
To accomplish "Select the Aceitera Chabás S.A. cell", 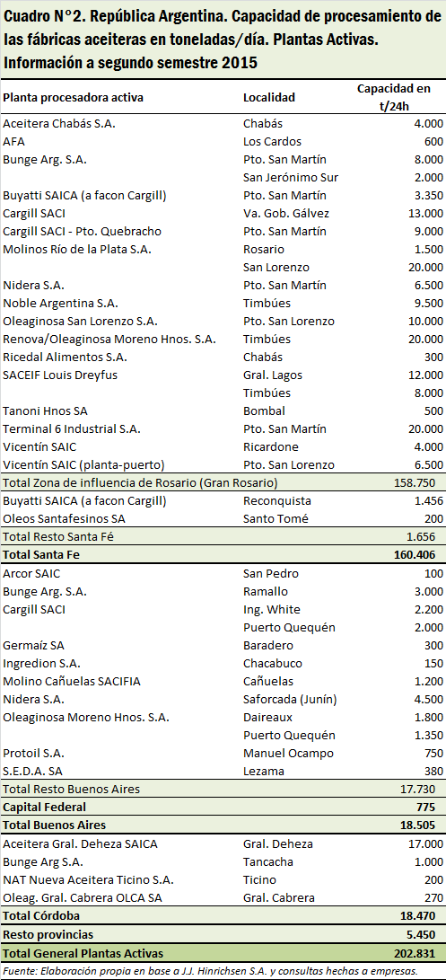I will coord(59,124).
